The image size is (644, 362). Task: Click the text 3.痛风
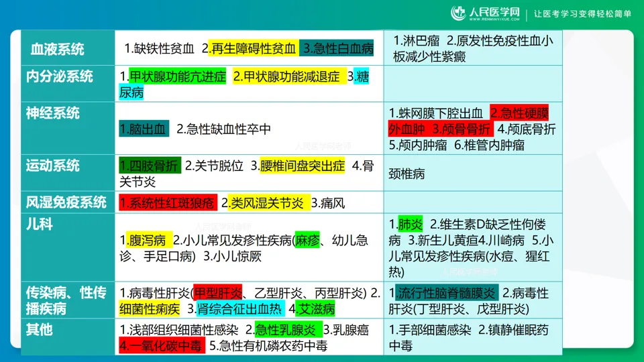point(328,202)
